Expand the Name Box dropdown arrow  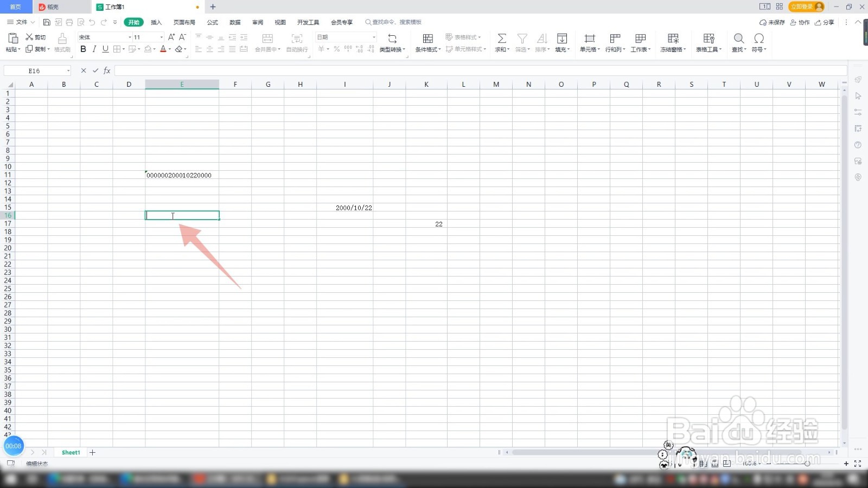point(68,70)
